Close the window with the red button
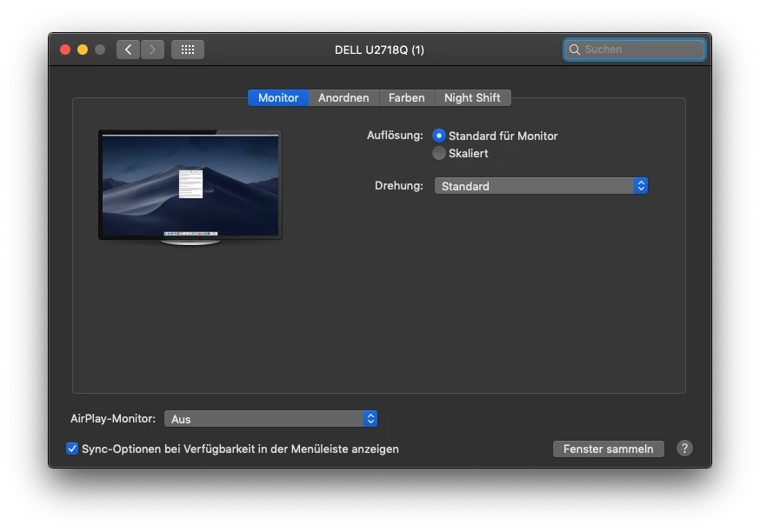This screenshot has width=760, height=532. [x=65, y=50]
